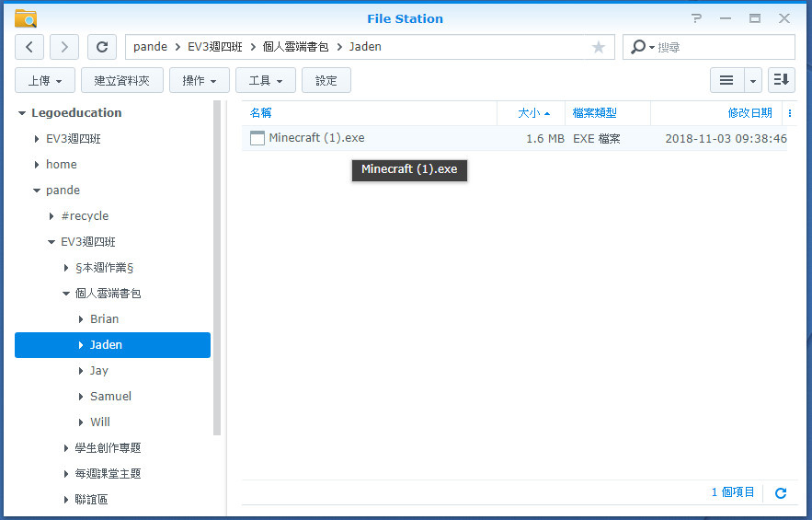Expand the Brian folder arrow
812x520 pixels.
[81, 318]
